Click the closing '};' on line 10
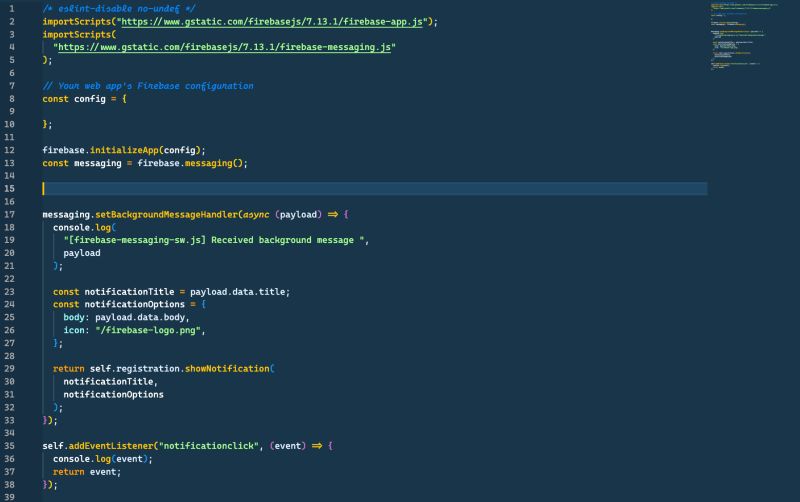This screenshot has height=502, width=800. pyautogui.click(x=47, y=124)
